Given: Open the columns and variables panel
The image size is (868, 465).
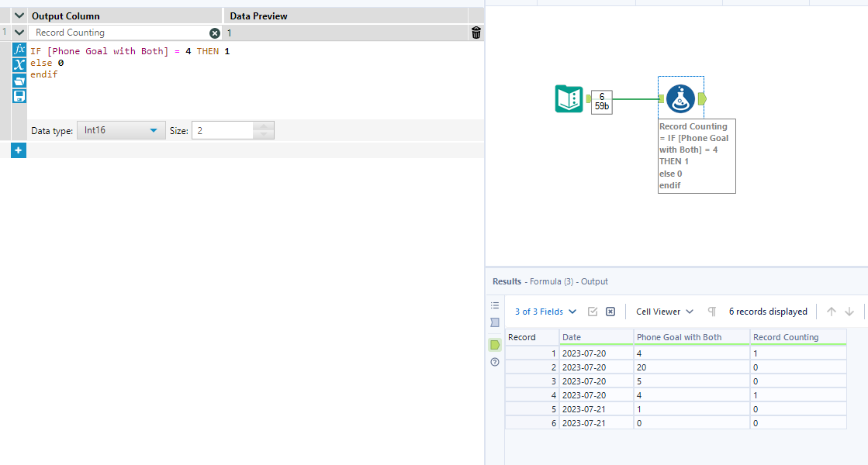Looking at the screenshot, I should [19, 65].
